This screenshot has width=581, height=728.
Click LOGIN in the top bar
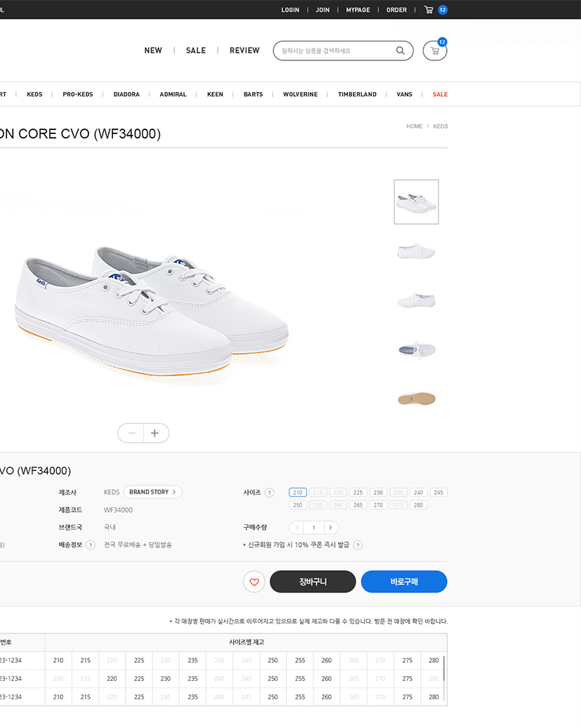(291, 10)
